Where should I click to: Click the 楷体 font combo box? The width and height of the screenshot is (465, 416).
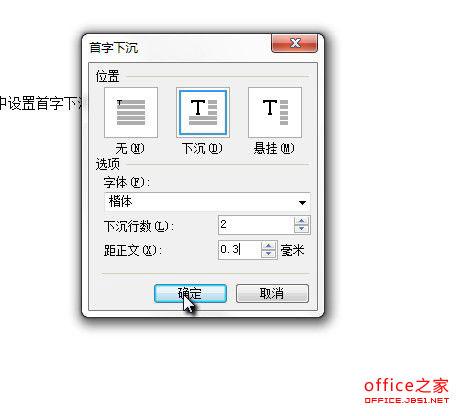(x=207, y=202)
